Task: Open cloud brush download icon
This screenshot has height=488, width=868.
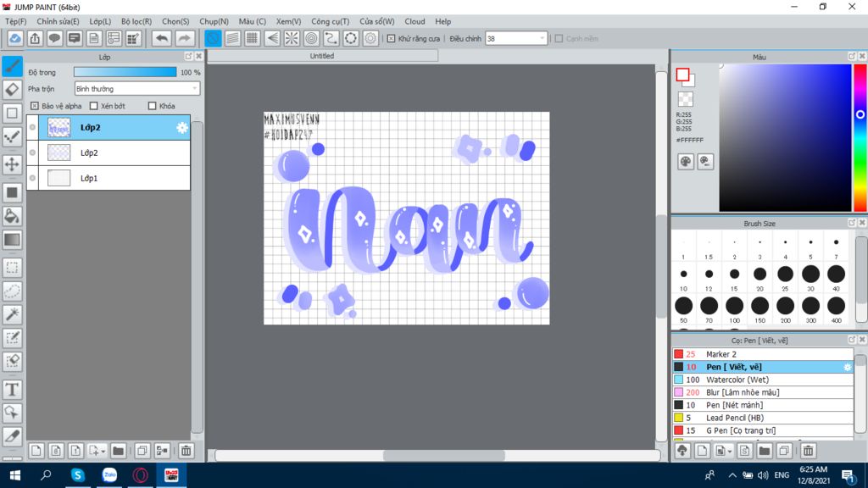Action: point(682,451)
